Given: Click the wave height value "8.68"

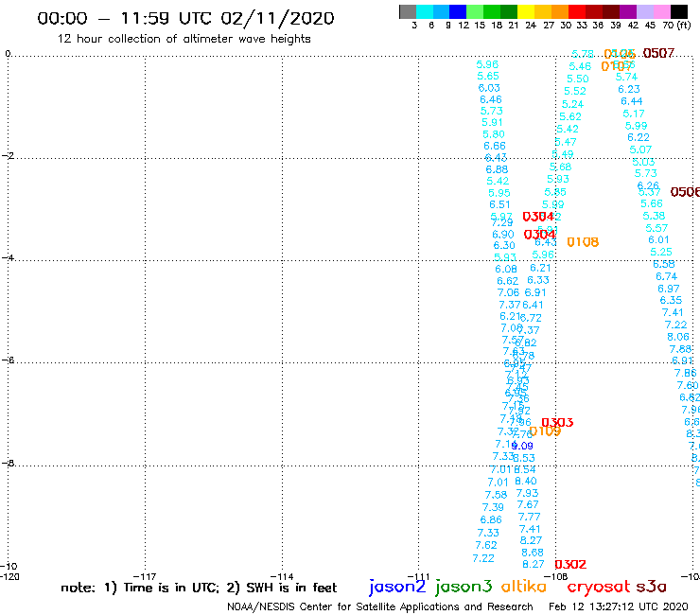Looking at the screenshot, I should [x=533, y=553].
